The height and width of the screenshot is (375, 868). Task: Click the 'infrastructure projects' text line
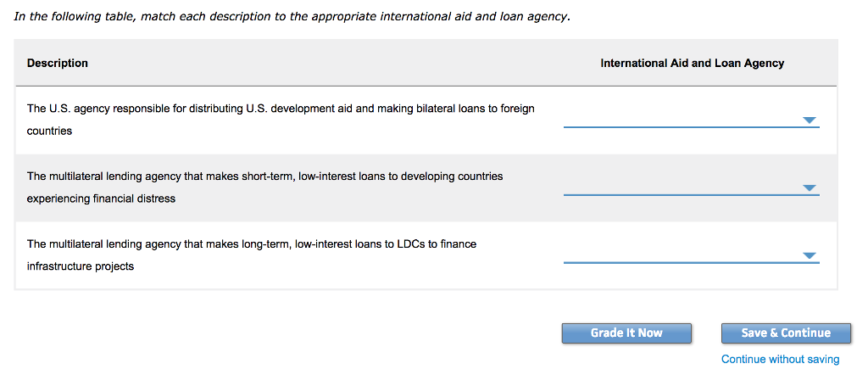click(x=81, y=266)
